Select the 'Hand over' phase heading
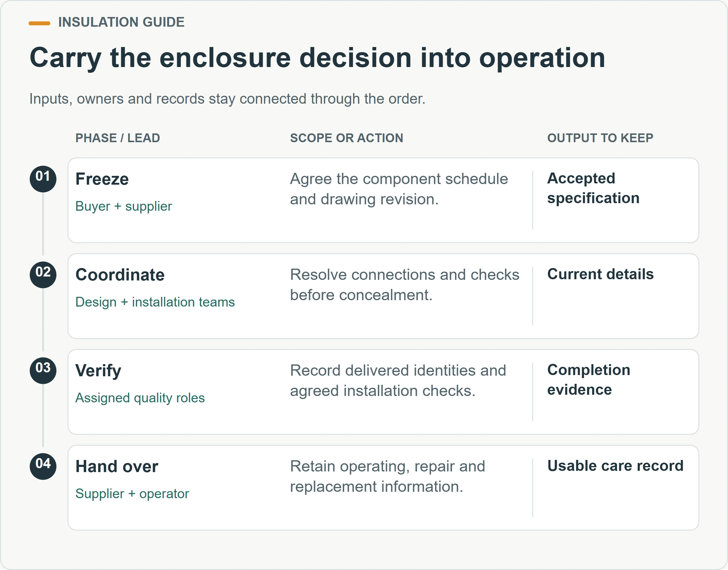 [x=117, y=466]
